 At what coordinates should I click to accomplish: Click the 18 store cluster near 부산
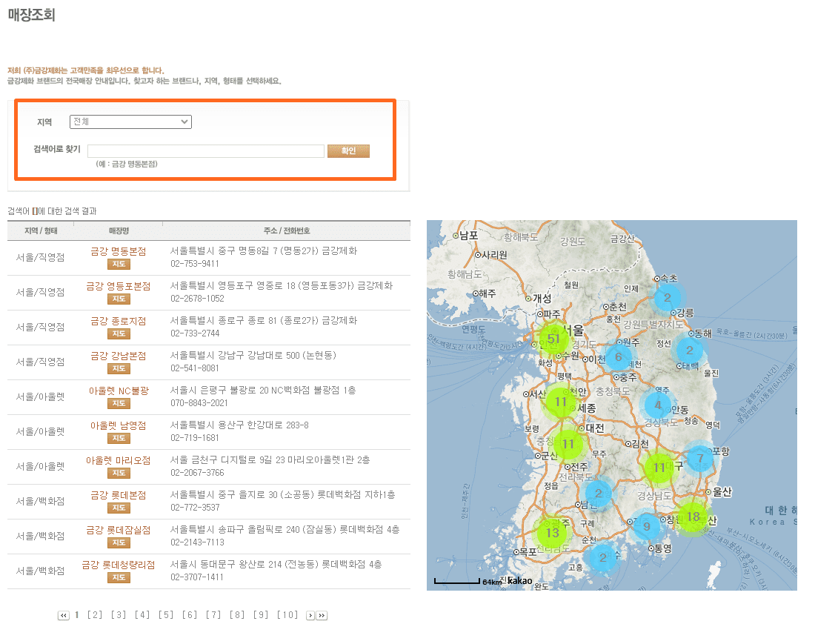tap(693, 517)
